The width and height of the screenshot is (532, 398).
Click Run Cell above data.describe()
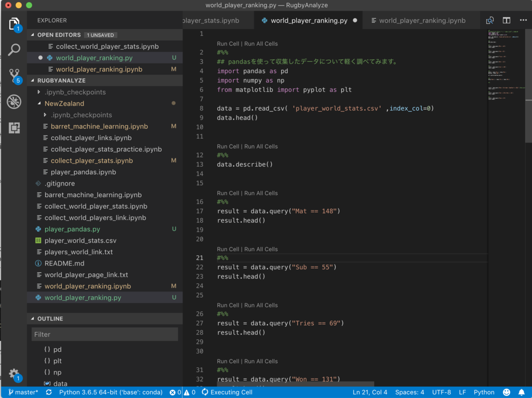click(228, 147)
